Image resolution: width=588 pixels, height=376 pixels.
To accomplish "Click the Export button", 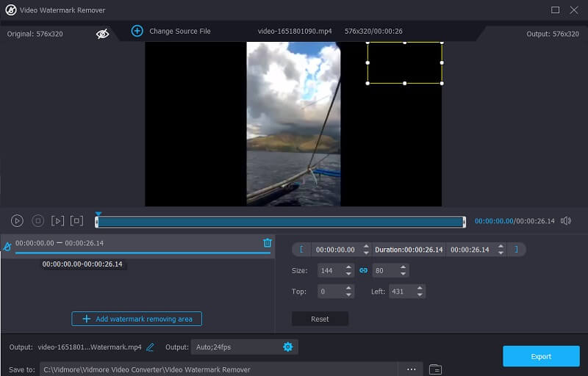I will click(541, 356).
